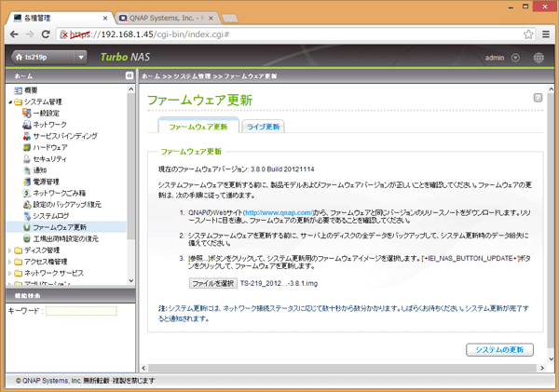Viewport: 559px width, 392px height.
Task: Select ディスク管理 in the tree
Action: tap(42, 250)
